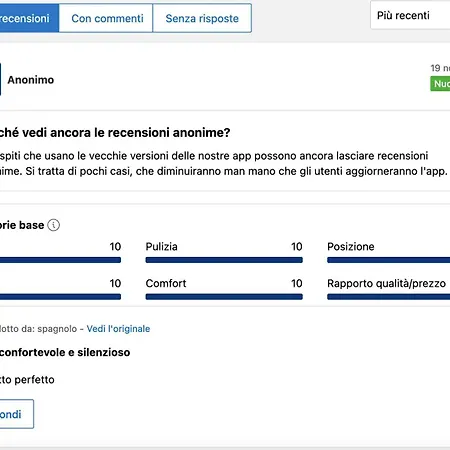Viewport: 450px width, 450px height.
Task: Click the Rapporto qualità/prezzo score bar
Action: pos(389,297)
